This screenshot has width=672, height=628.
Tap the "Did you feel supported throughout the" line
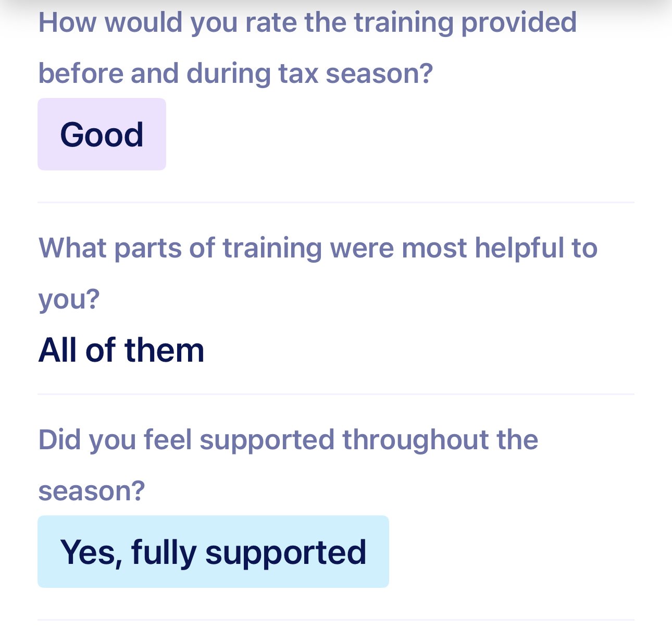(x=288, y=439)
